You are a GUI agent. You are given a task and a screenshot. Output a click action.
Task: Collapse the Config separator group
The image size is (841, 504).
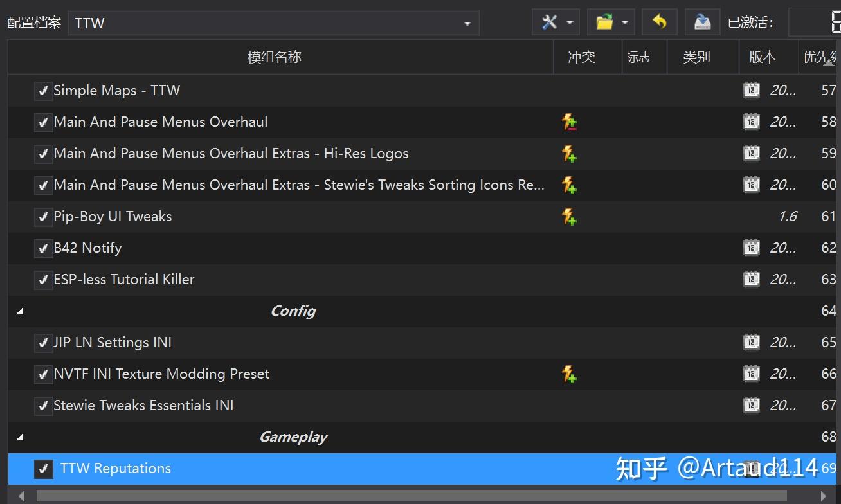pos(19,310)
